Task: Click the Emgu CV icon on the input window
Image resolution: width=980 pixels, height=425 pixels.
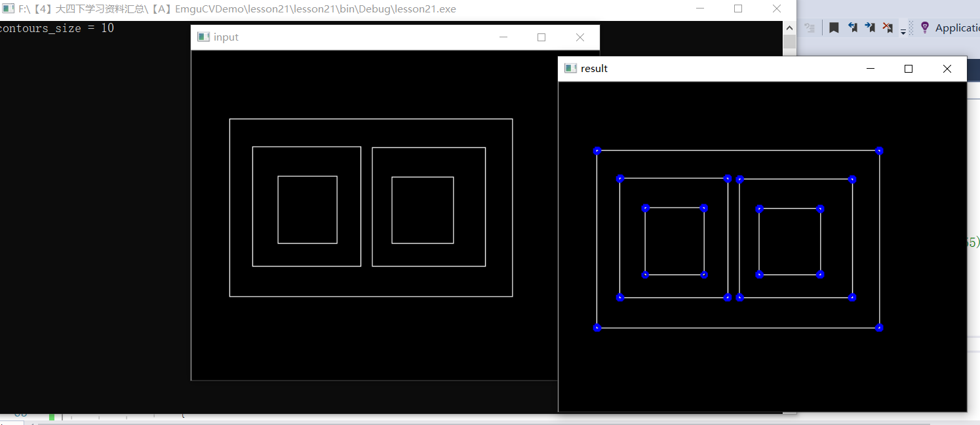Action: [x=203, y=37]
